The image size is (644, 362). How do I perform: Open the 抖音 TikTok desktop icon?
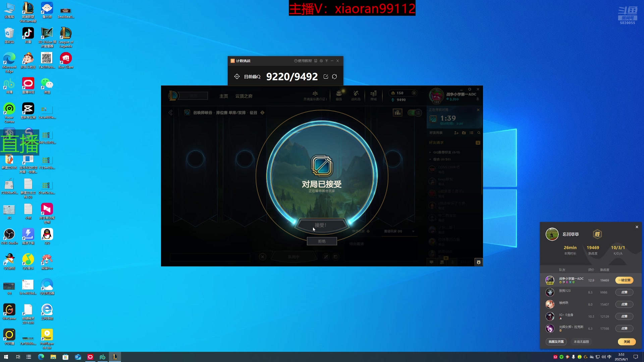tap(28, 36)
